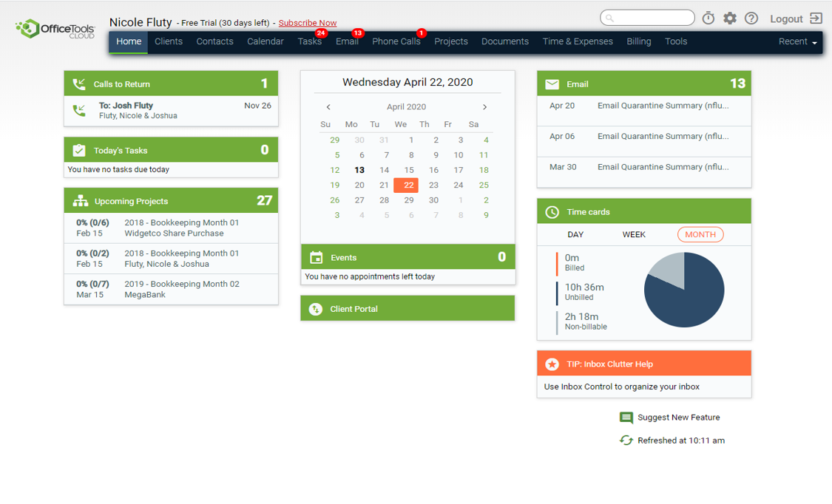The width and height of the screenshot is (832, 504).
Task: Click the Refreshed sync icon
Action: pyautogui.click(x=626, y=440)
